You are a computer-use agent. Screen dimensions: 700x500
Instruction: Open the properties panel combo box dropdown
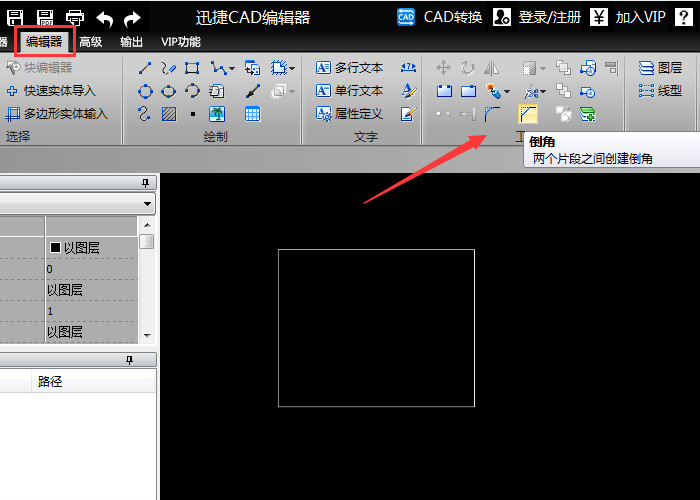[147, 204]
